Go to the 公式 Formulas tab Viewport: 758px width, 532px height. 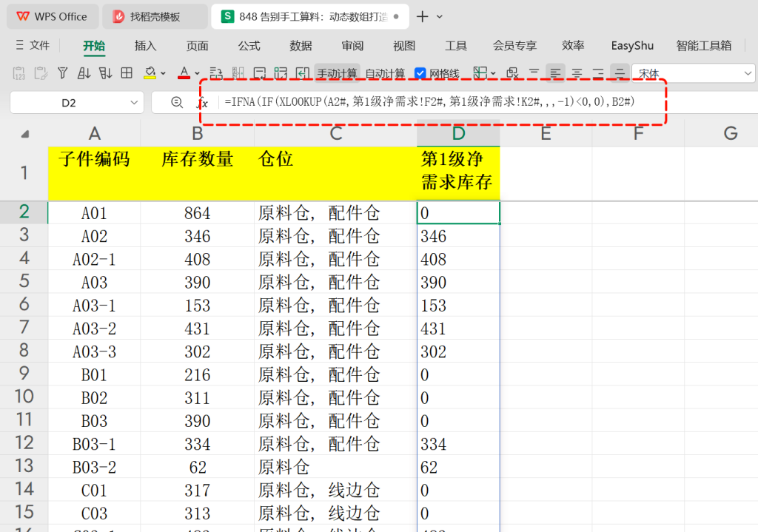(249, 45)
